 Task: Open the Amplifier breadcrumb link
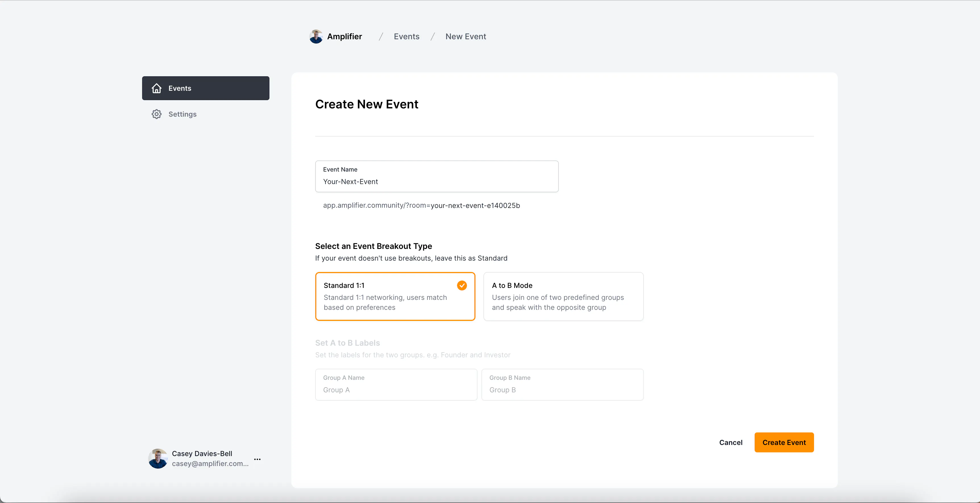344,36
